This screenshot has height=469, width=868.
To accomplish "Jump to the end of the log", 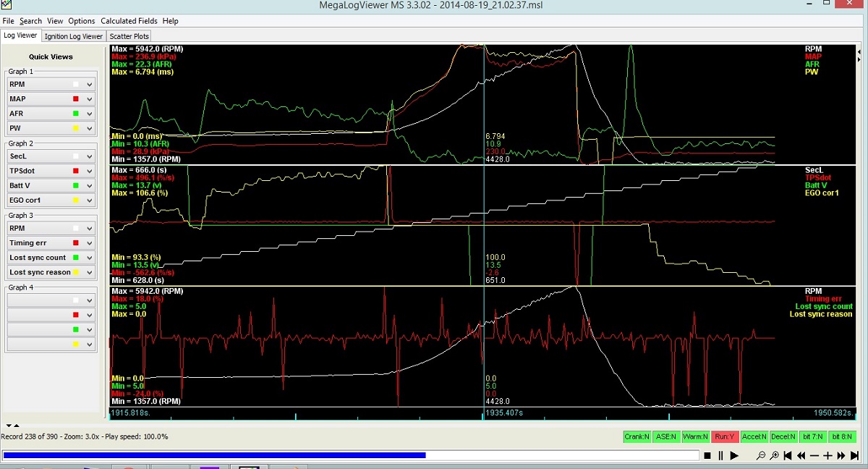I will (x=854, y=456).
